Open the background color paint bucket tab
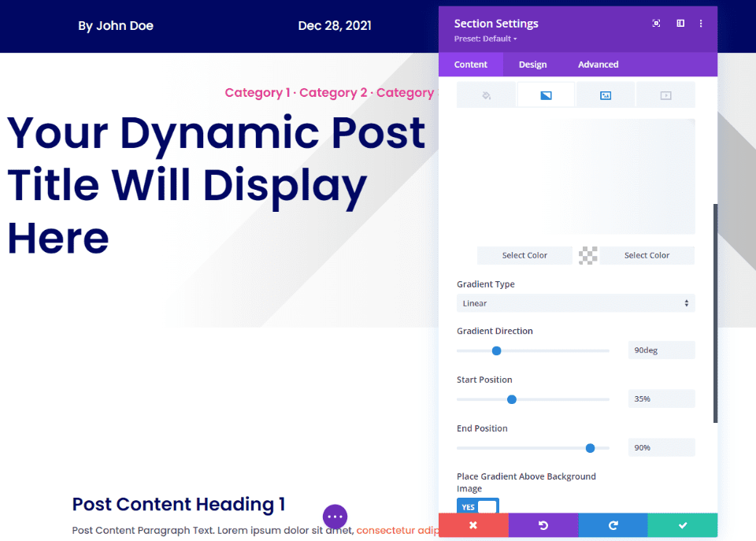The height and width of the screenshot is (541, 756). tap(486, 94)
